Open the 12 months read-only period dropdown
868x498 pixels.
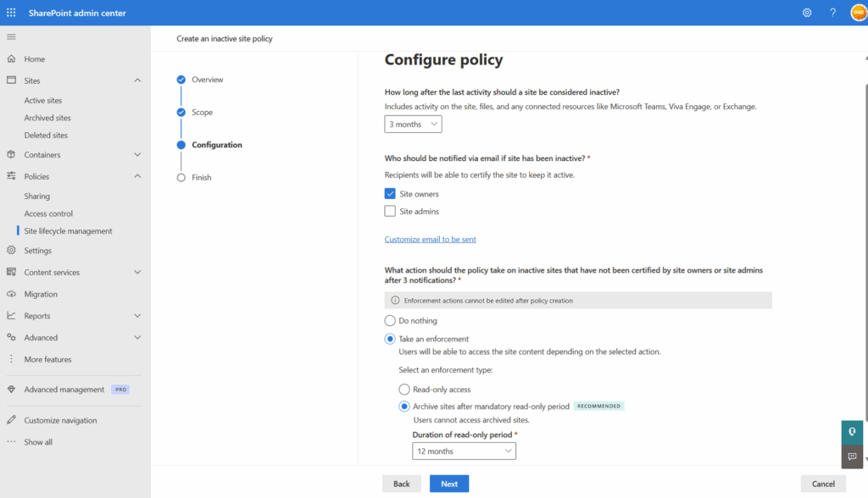pyautogui.click(x=464, y=451)
